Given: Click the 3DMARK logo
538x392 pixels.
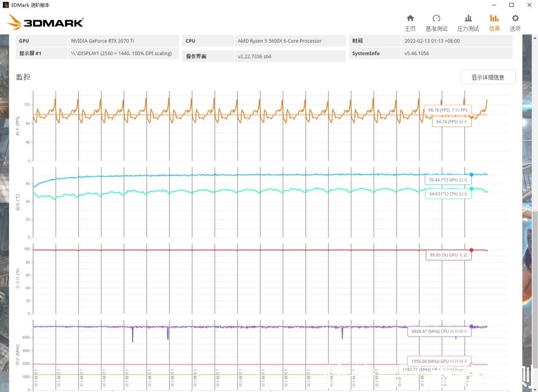Looking at the screenshot, I should [45, 22].
